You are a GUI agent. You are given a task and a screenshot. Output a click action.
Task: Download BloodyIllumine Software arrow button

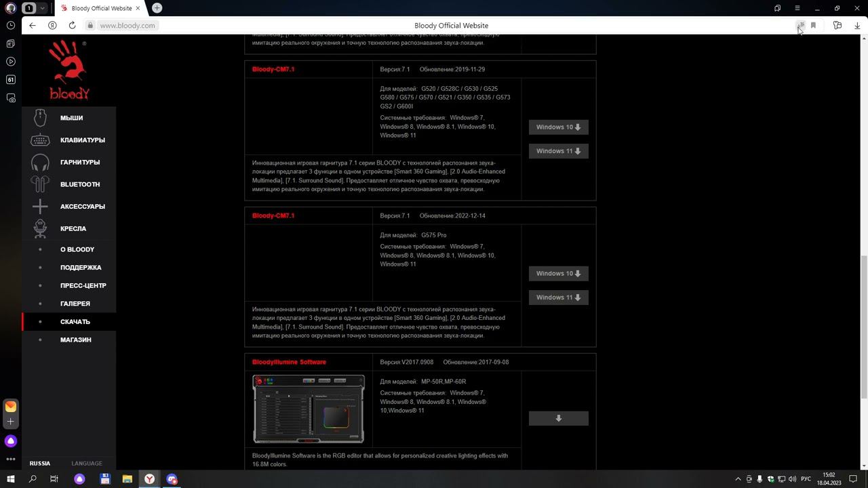click(558, 418)
